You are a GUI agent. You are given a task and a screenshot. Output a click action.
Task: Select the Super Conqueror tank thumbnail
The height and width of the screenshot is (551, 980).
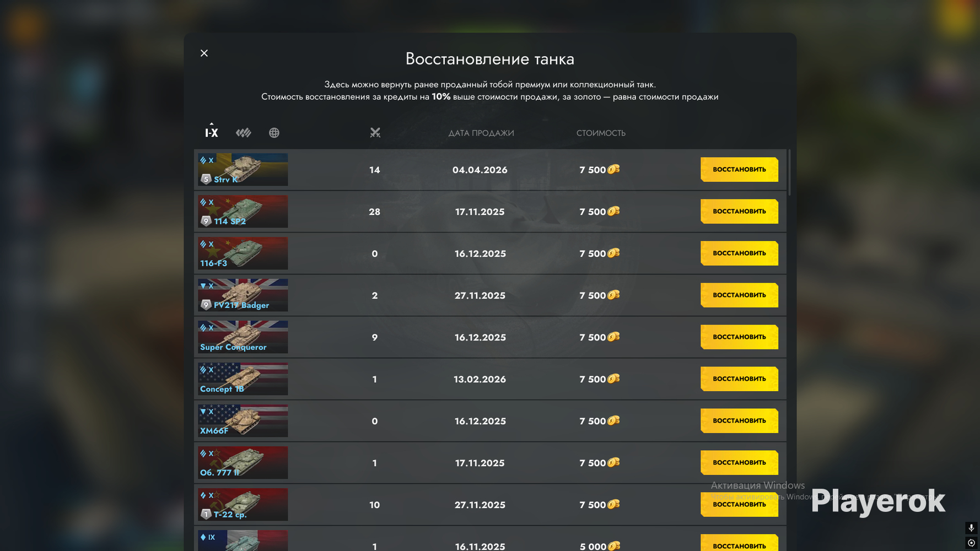tap(243, 337)
